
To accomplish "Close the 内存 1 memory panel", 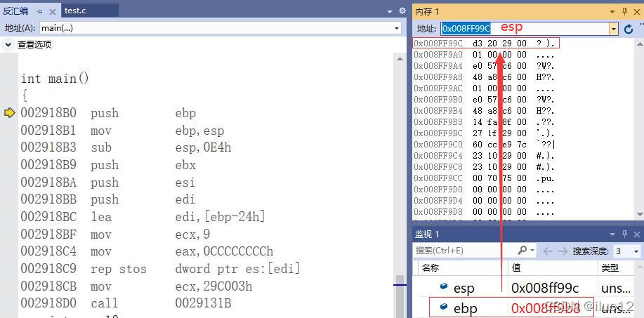I will (x=636, y=11).
